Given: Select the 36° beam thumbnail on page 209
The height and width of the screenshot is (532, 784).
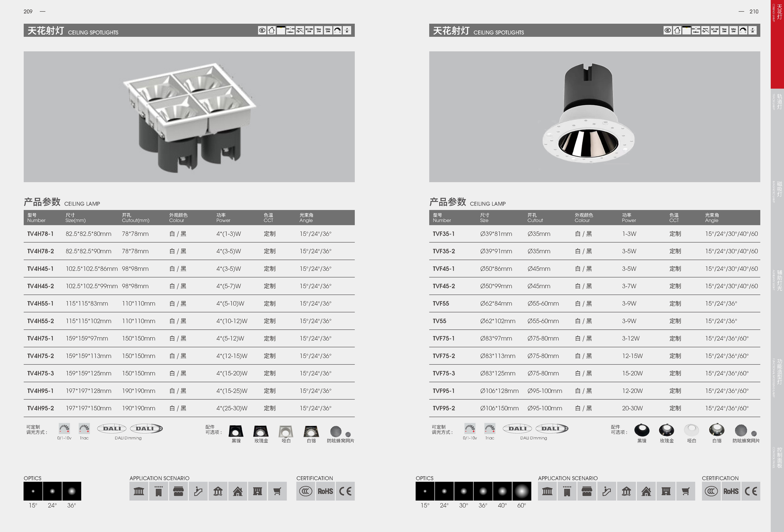Looking at the screenshot, I should 72,491.
